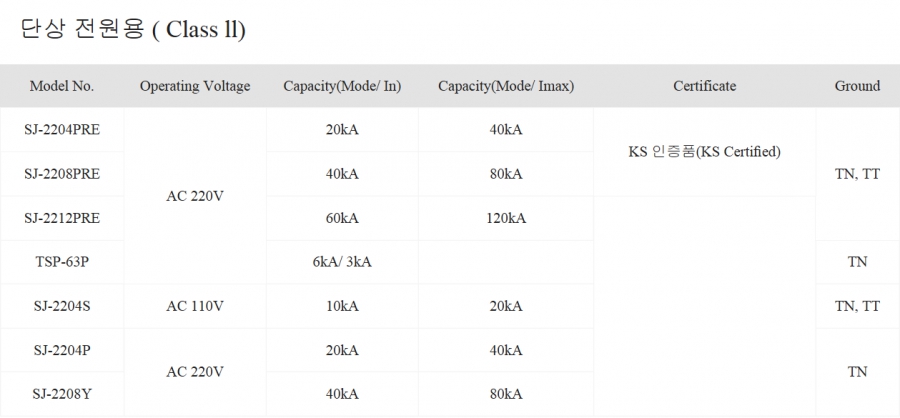Viewport: 900px width, 418px height.
Task: Click the SJ-2204P model cell
Action: click(x=62, y=350)
